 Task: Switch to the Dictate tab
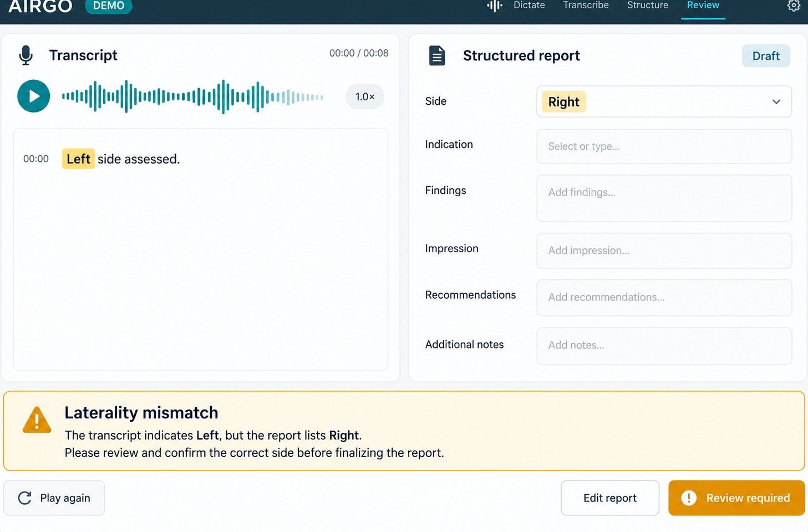click(529, 5)
